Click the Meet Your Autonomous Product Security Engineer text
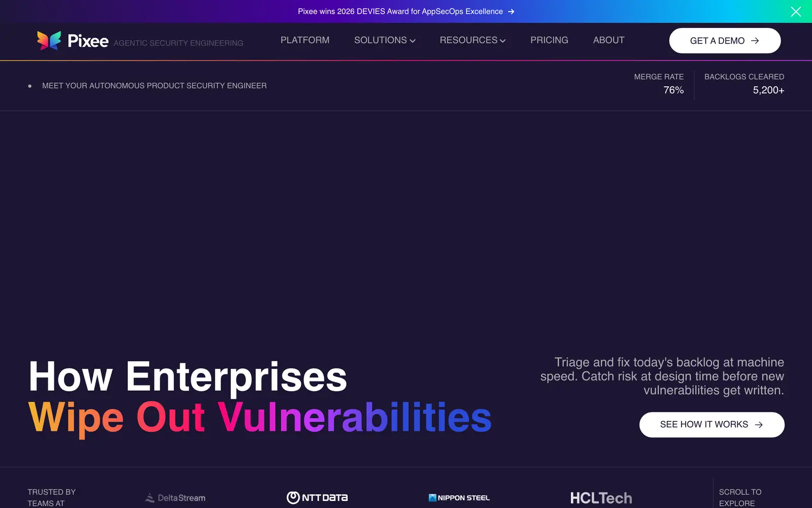Screen dimensions: 812x508 (154, 86)
